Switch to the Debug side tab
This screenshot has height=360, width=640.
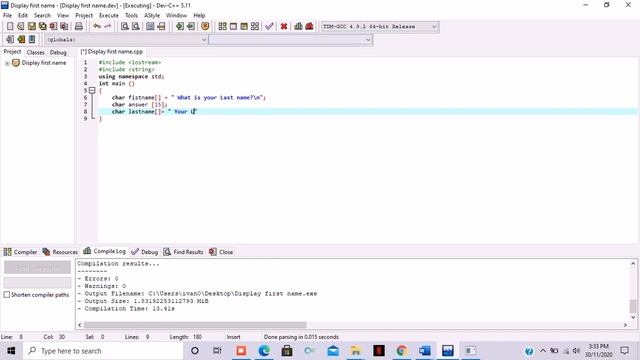(x=58, y=52)
